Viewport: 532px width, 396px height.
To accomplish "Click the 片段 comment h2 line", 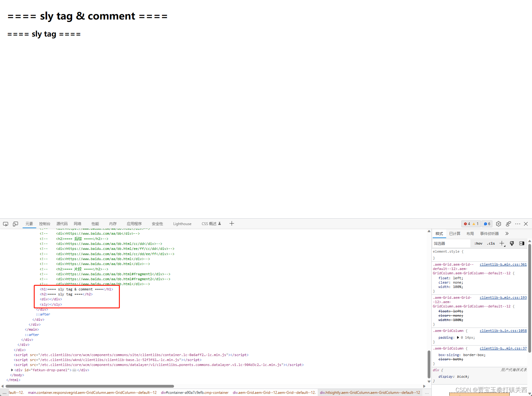I will (x=74, y=269).
